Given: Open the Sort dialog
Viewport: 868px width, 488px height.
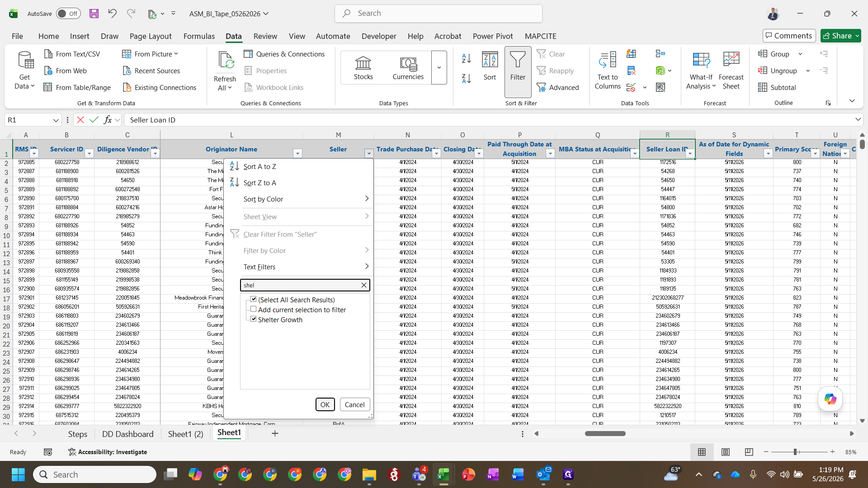Looking at the screenshot, I should tap(490, 67).
